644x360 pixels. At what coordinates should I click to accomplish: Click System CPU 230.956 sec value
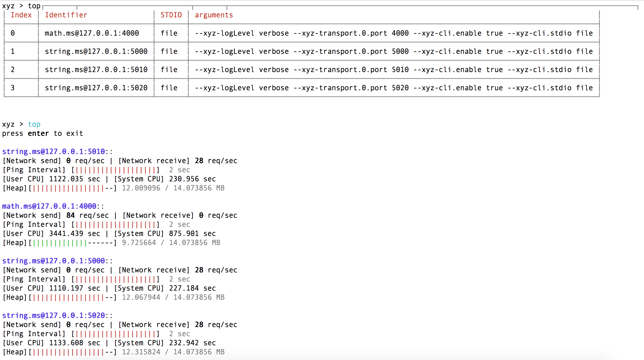(x=192, y=179)
